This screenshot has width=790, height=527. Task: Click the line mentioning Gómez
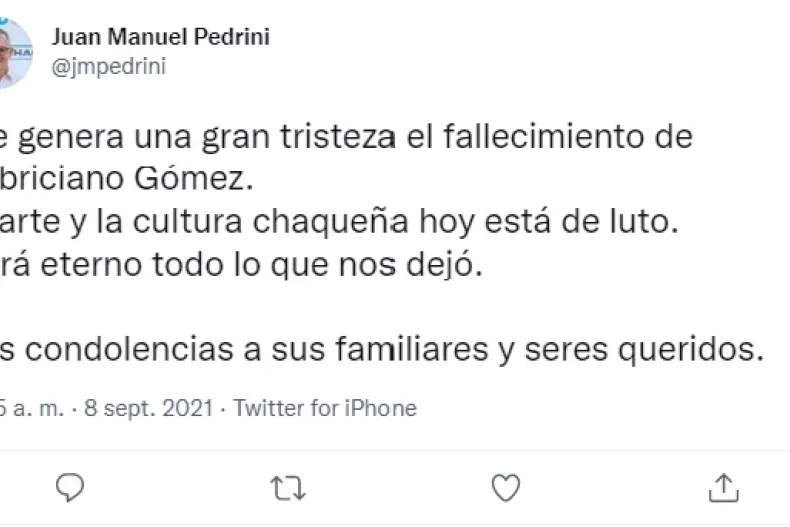click(x=128, y=180)
